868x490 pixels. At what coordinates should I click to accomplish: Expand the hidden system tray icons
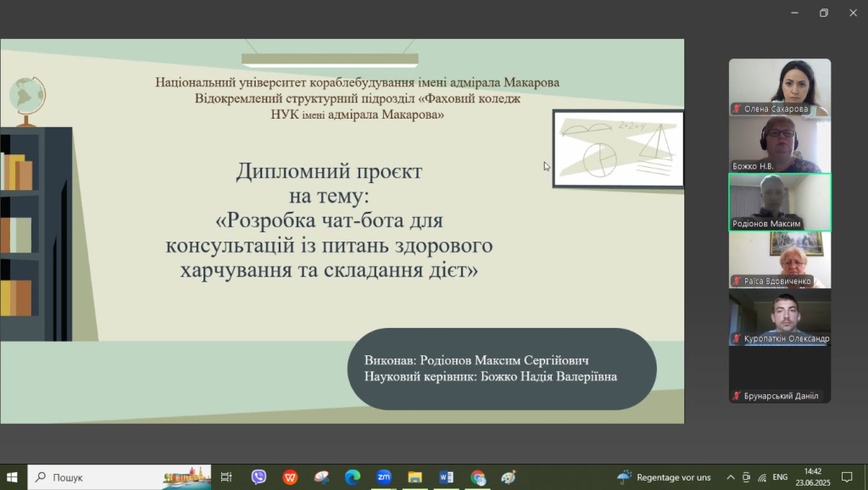tap(731, 477)
